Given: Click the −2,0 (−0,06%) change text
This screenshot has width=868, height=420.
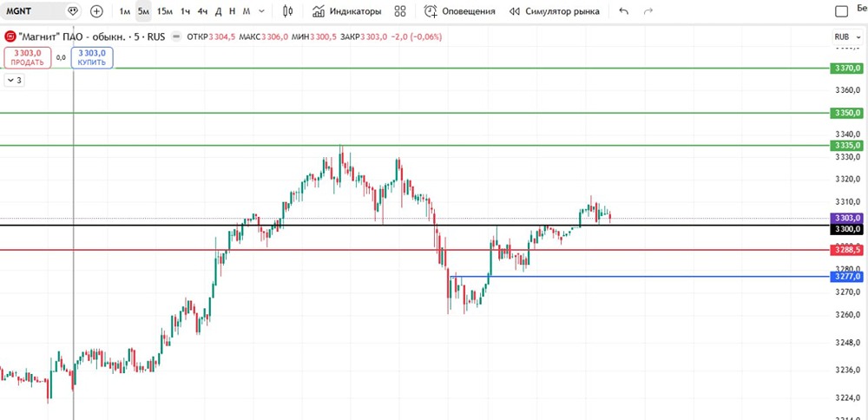Looking at the screenshot, I should 416,36.
